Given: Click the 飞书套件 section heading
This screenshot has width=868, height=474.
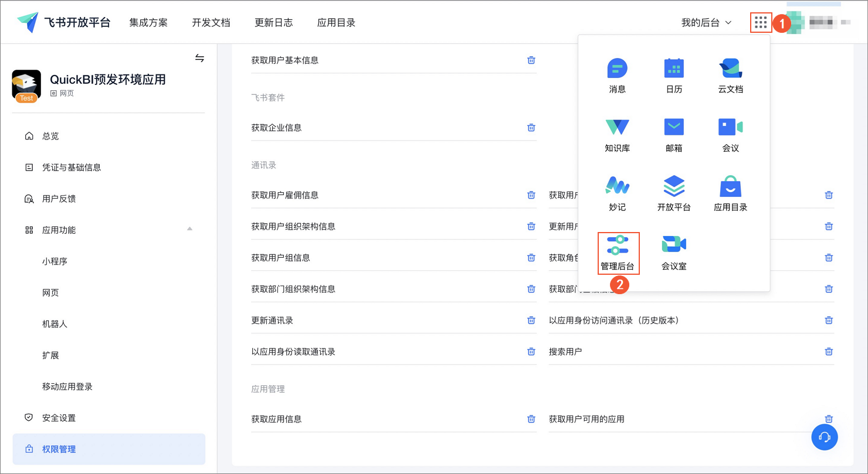Looking at the screenshot, I should [x=268, y=97].
